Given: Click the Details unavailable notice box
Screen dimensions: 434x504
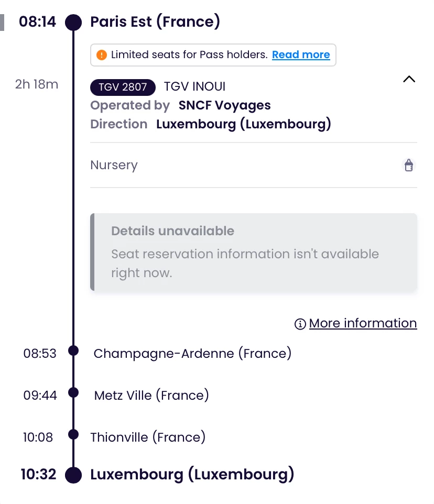Looking at the screenshot, I should pos(254,252).
